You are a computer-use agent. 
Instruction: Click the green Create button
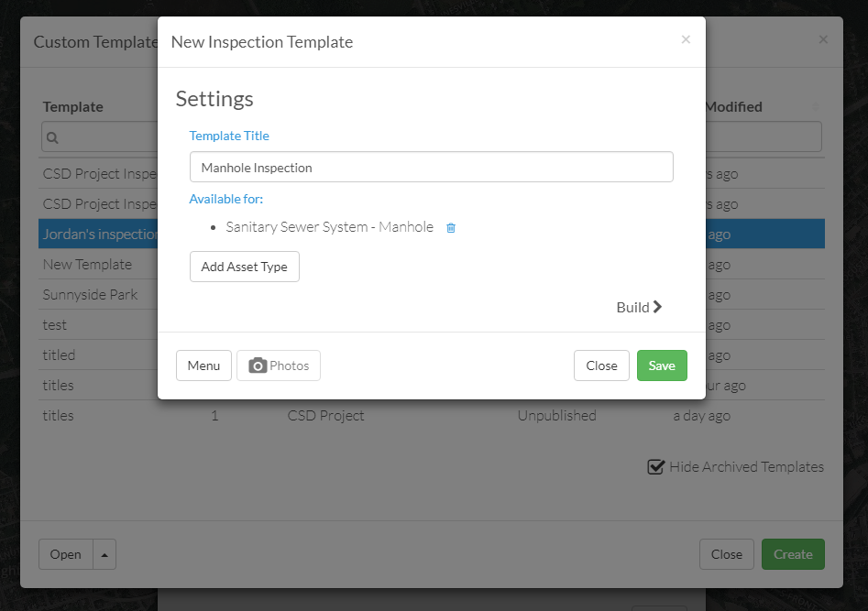pos(793,554)
